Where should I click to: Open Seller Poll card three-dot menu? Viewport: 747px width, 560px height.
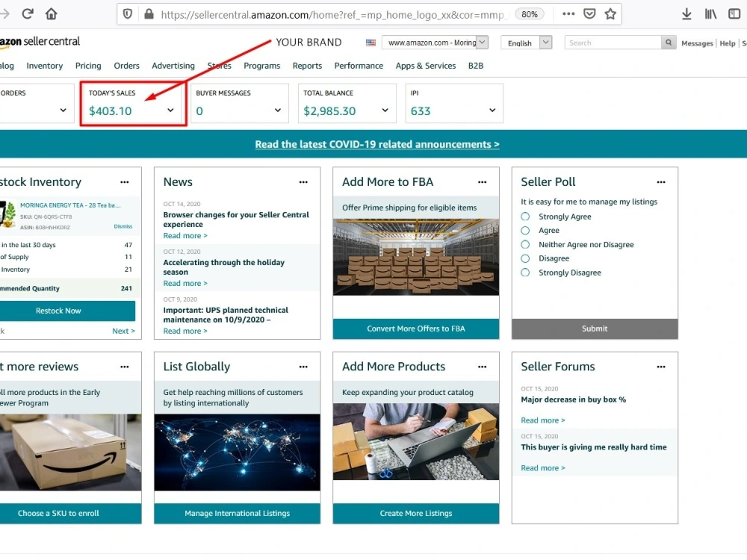point(661,182)
